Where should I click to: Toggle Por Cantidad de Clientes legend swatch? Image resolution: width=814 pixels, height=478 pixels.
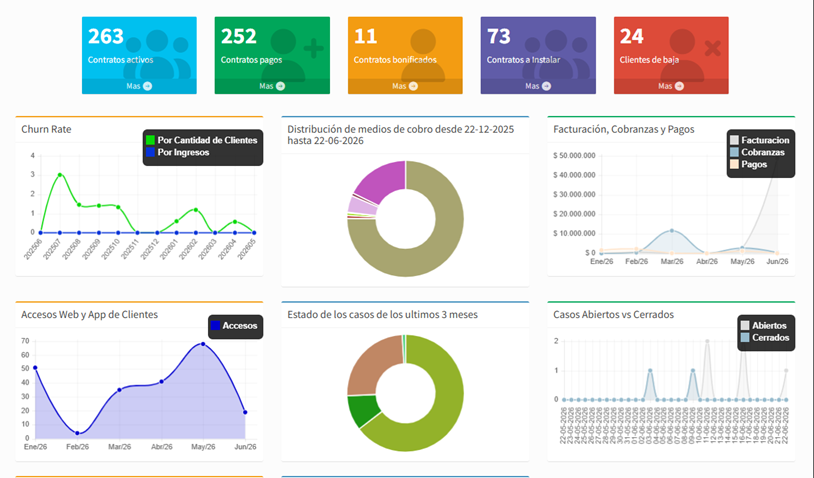[x=151, y=140]
